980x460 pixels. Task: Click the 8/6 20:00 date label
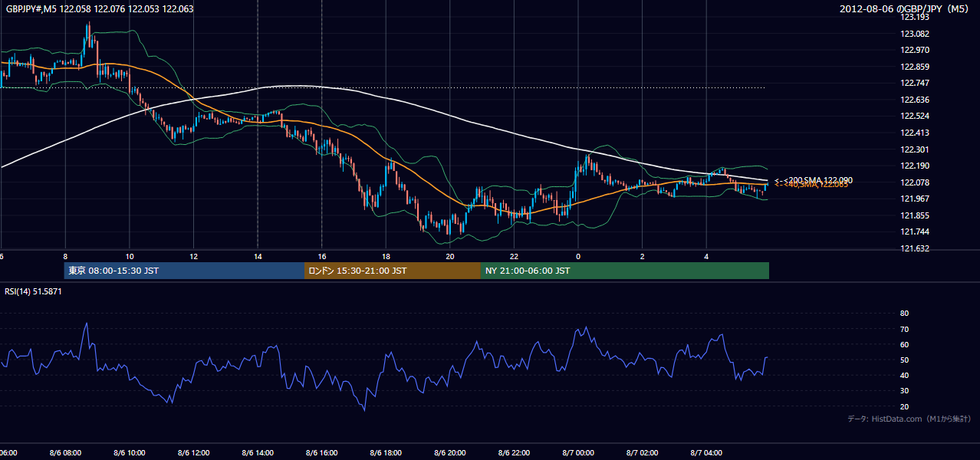coord(450,453)
